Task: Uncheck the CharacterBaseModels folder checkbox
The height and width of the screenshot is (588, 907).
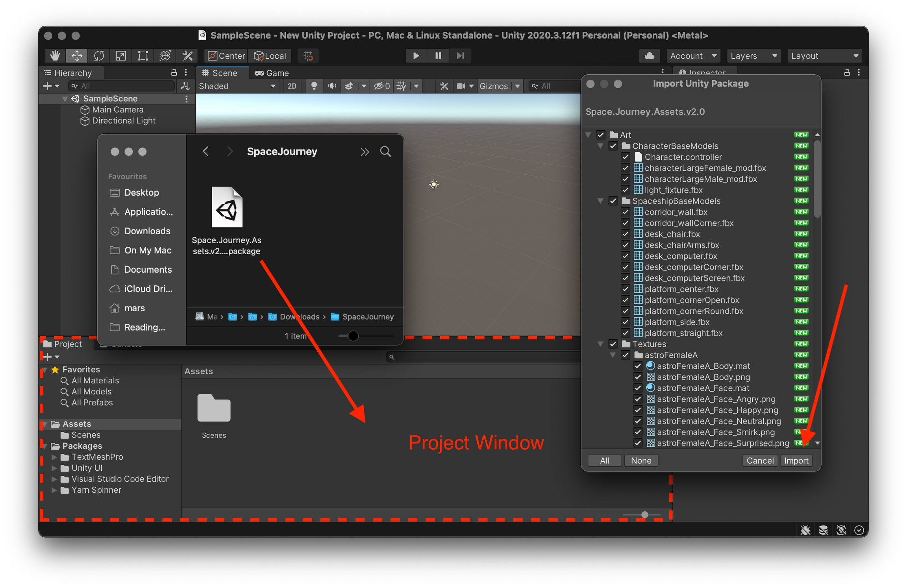Action: (613, 146)
